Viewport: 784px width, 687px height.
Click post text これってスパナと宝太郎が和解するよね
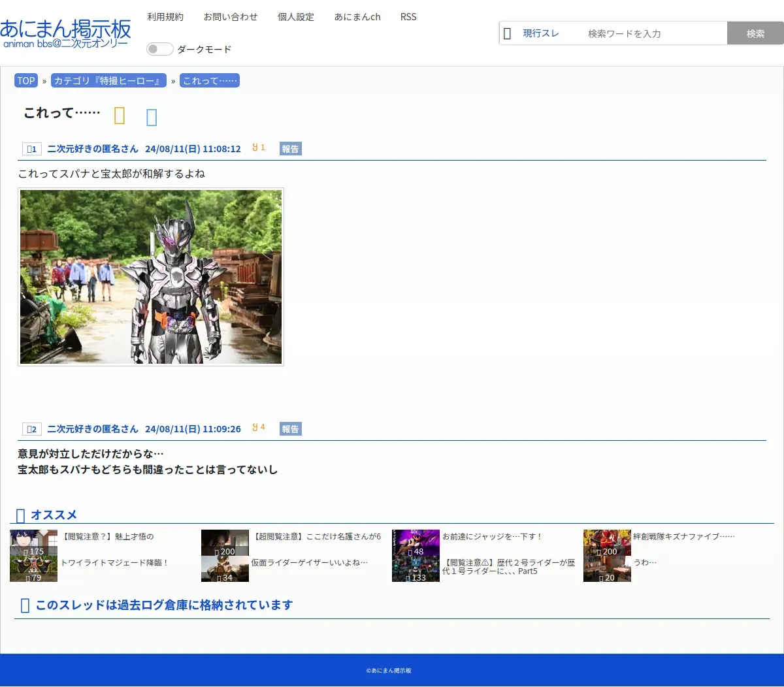click(x=112, y=174)
